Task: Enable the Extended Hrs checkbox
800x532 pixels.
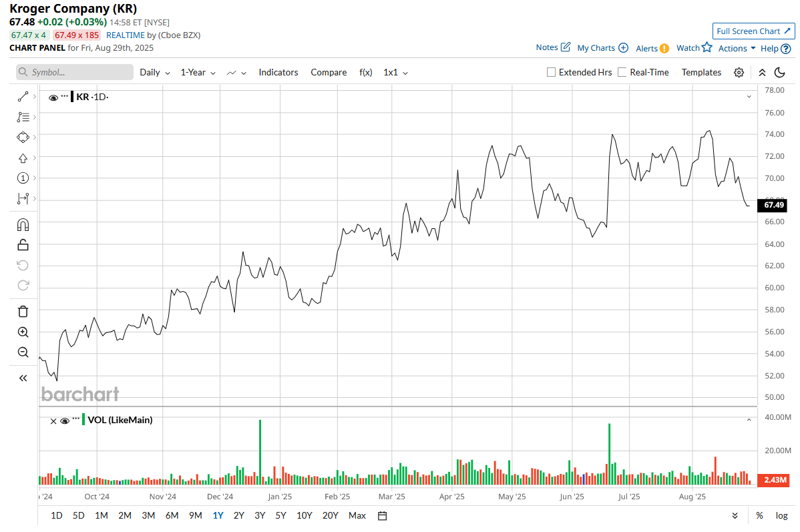Action: 551,73
